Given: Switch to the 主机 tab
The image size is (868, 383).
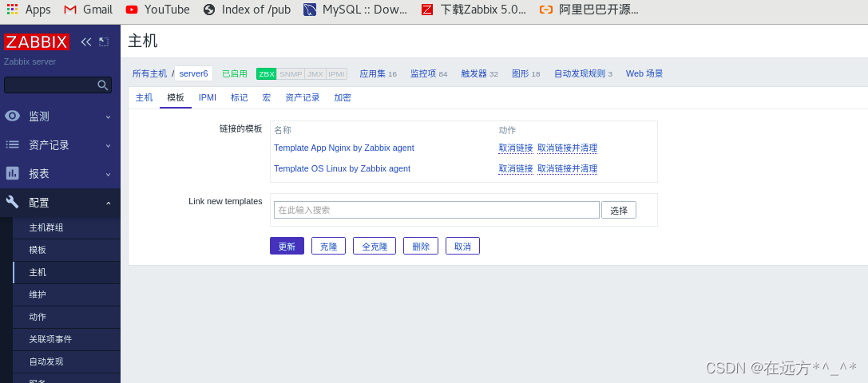Looking at the screenshot, I should pyautogui.click(x=144, y=97).
